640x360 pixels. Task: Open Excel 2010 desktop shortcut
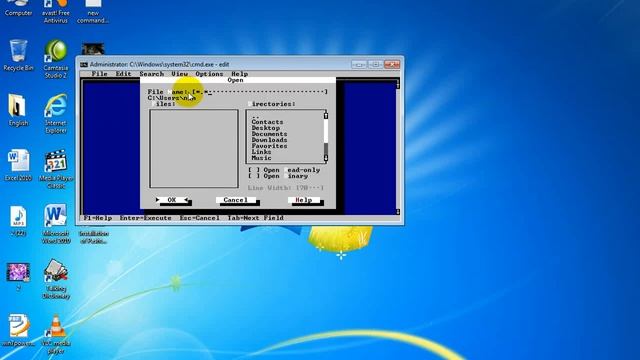tap(18, 165)
